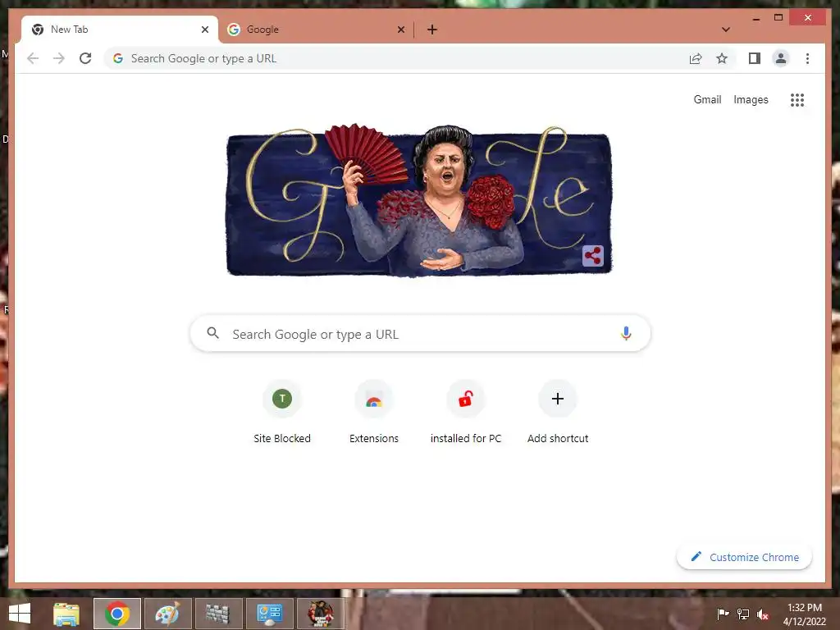The width and height of the screenshot is (840, 630).
Task: Close the New Tab tab
Action: pos(204,30)
